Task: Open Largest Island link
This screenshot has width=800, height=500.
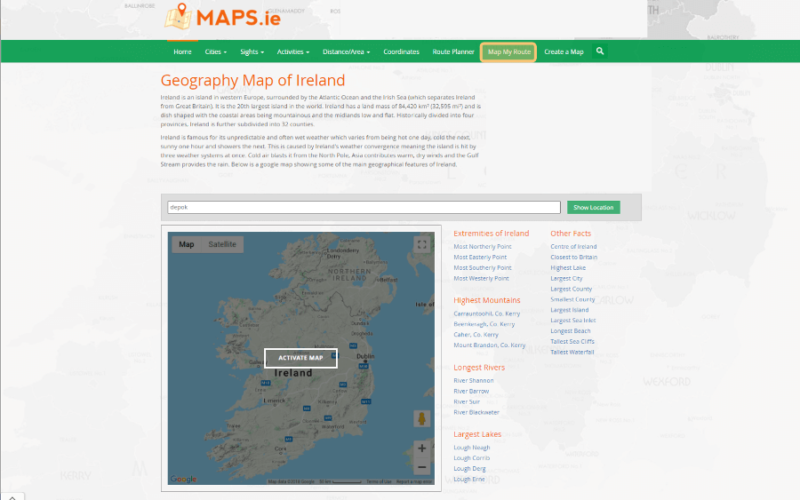Action: [x=569, y=310]
